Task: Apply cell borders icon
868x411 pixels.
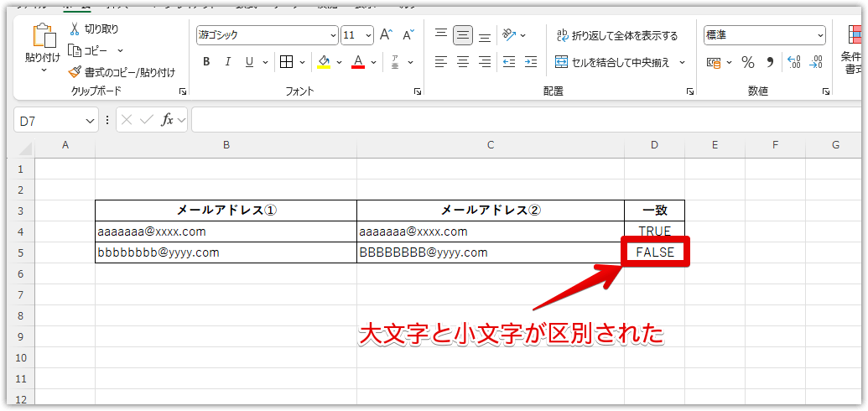Action: coord(286,62)
